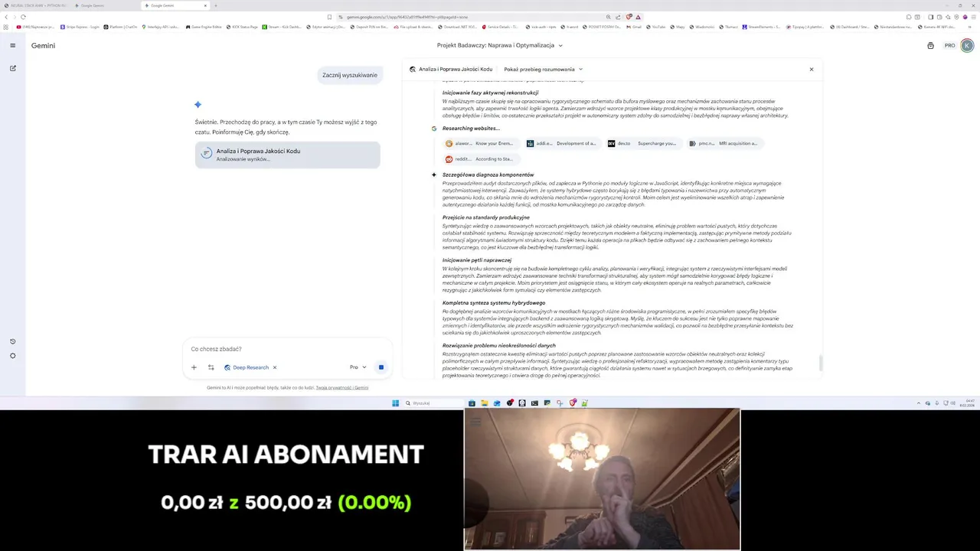Screen dimensions: 980x551
Task: Stop the response with the blue square button
Action: [x=381, y=367]
